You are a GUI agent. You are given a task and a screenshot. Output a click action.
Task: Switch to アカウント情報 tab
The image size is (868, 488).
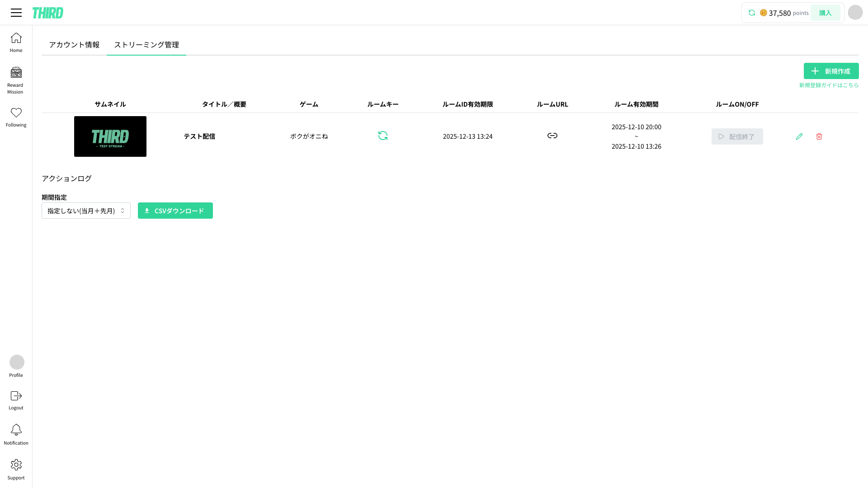[x=74, y=45]
